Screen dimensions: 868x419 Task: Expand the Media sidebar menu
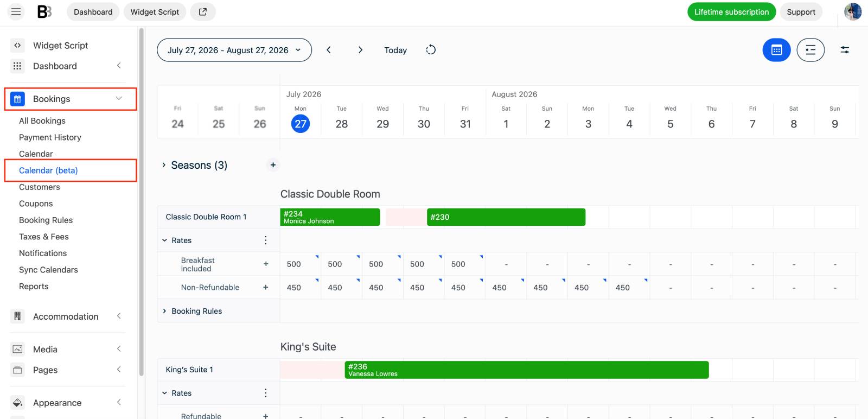click(119, 349)
